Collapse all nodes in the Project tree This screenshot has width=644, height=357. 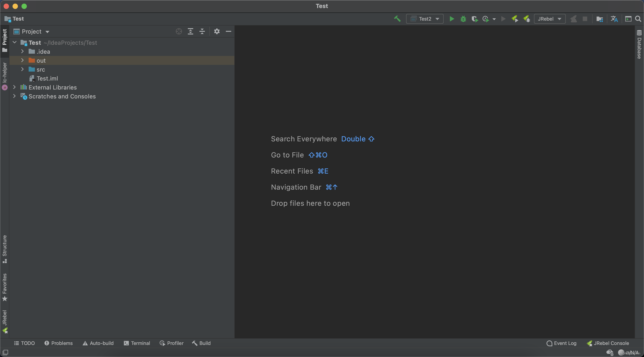(202, 31)
